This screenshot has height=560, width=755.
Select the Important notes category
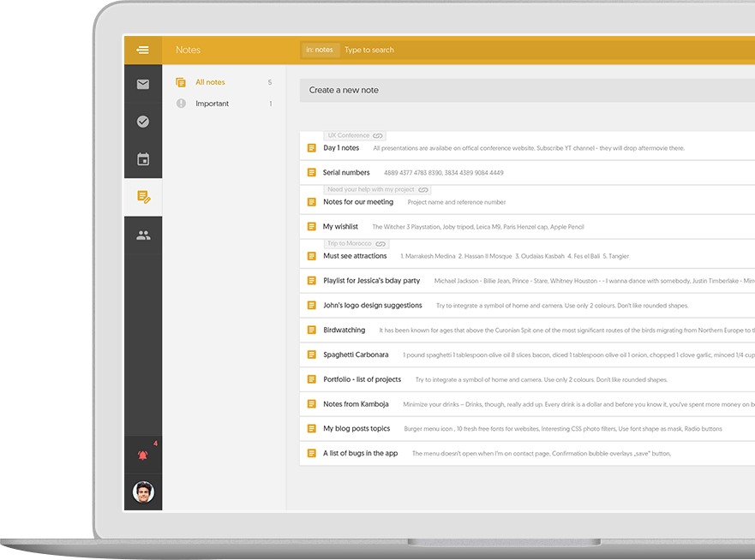212,104
